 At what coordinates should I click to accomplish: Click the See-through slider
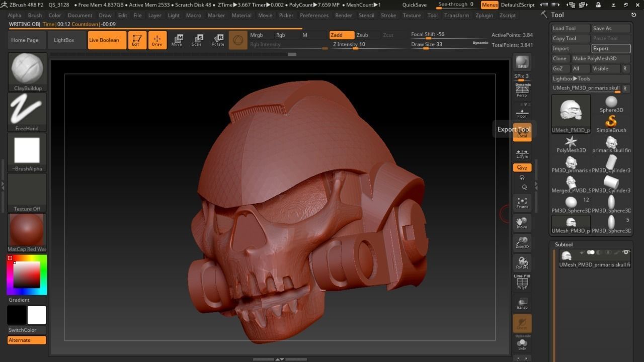(457, 5)
